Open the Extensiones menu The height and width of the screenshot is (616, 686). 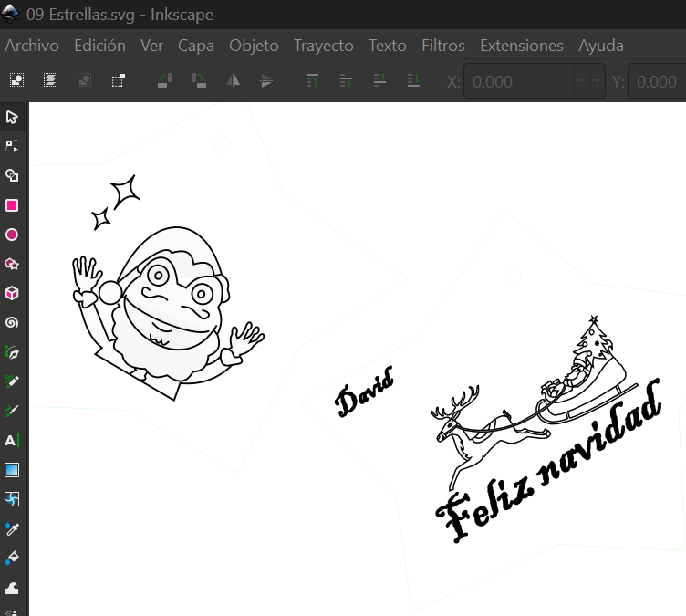click(x=521, y=46)
